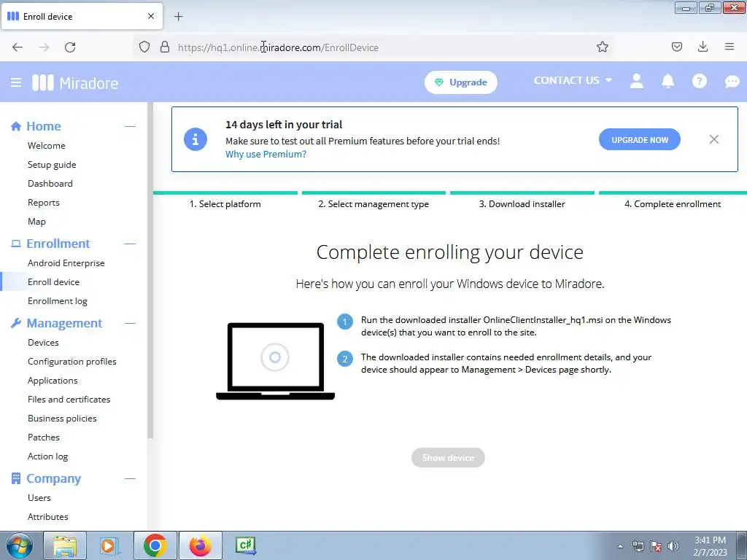Open the notifications bell
Viewport: 747px width, 560px height.
[x=668, y=81]
